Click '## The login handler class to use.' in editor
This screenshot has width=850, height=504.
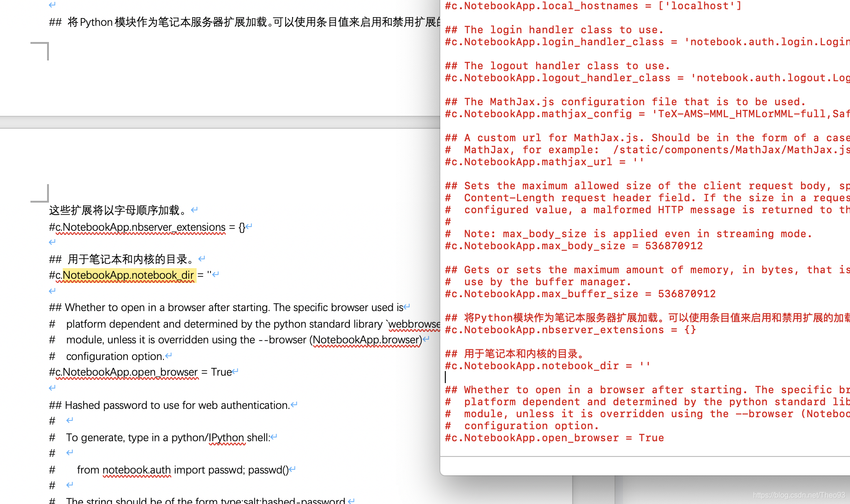[x=554, y=30]
